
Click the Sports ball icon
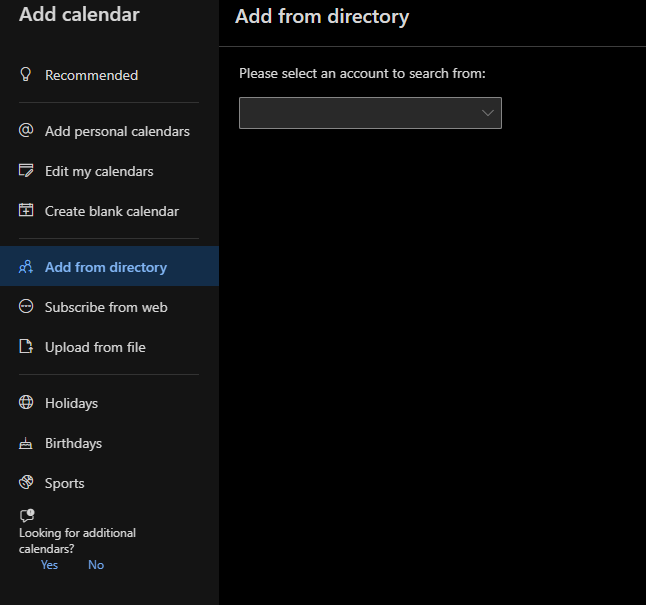tap(26, 483)
